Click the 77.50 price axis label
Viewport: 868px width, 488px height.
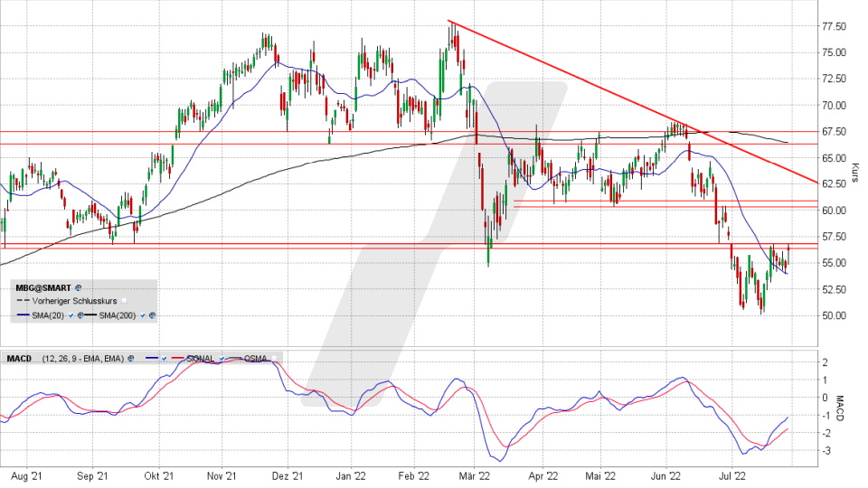(834, 26)
